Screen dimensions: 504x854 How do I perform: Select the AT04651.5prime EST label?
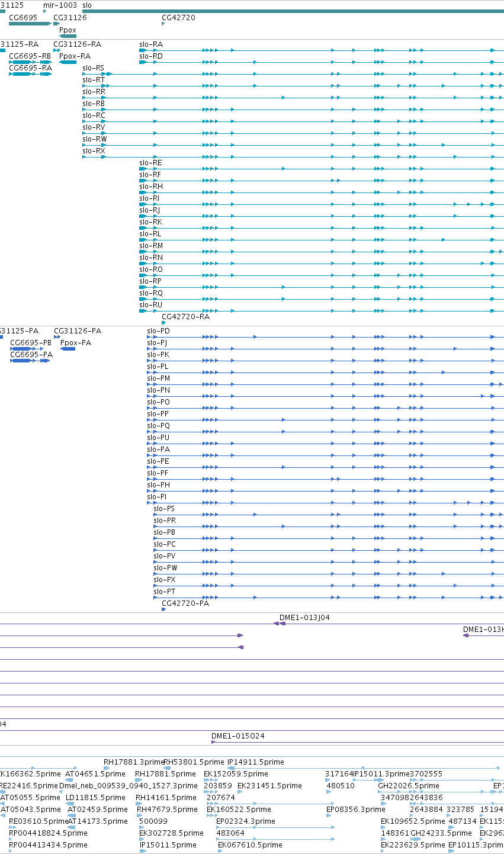(x=95, y=774)
